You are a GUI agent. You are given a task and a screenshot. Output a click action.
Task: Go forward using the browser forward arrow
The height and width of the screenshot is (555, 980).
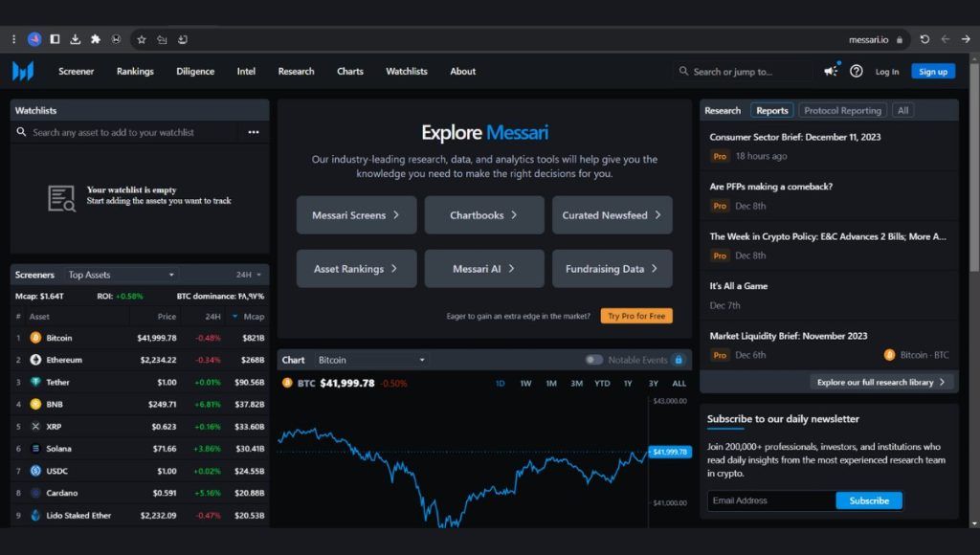(966, 39)
